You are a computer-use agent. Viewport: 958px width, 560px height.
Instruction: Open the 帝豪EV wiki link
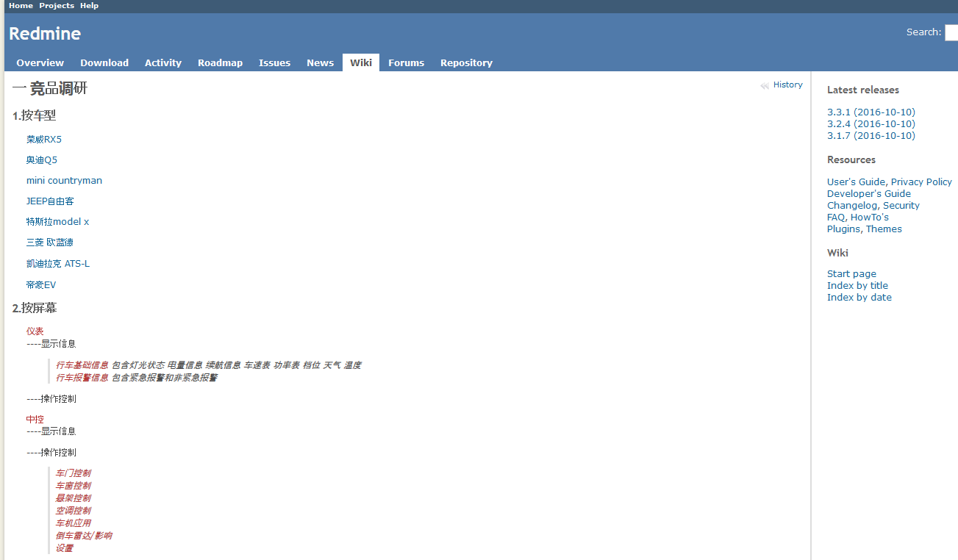click(41, 284)
